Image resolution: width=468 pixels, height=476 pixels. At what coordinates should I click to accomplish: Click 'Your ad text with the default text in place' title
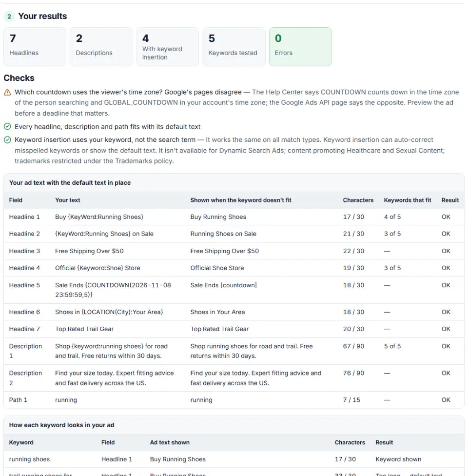(x=70, y=183)
